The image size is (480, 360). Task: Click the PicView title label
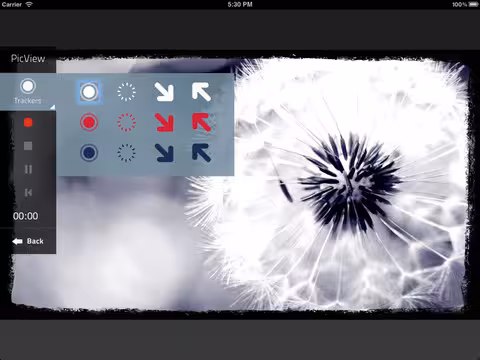point(28,59)
